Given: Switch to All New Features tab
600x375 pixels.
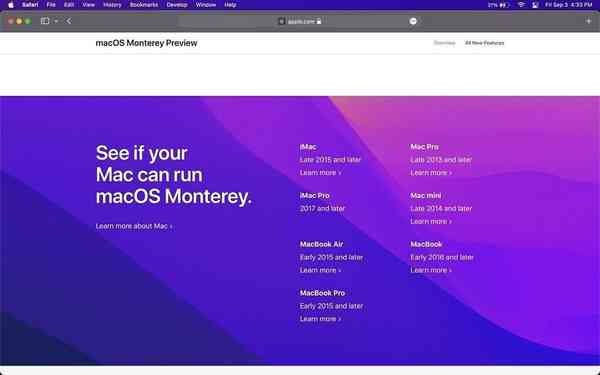Looking at the screenshot, I should click(x=484, y=43).
